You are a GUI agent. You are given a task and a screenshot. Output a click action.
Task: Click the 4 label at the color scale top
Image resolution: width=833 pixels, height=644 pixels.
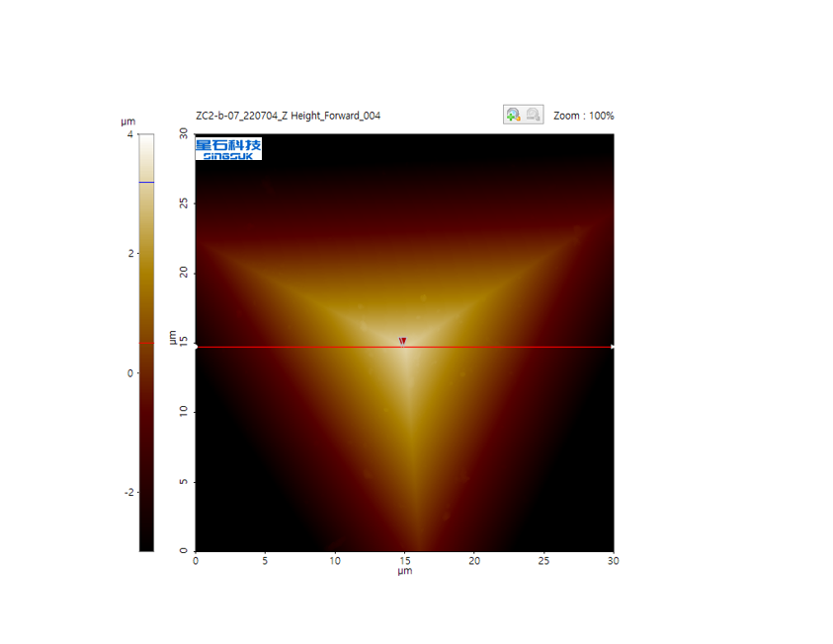[x=130, y=134]
